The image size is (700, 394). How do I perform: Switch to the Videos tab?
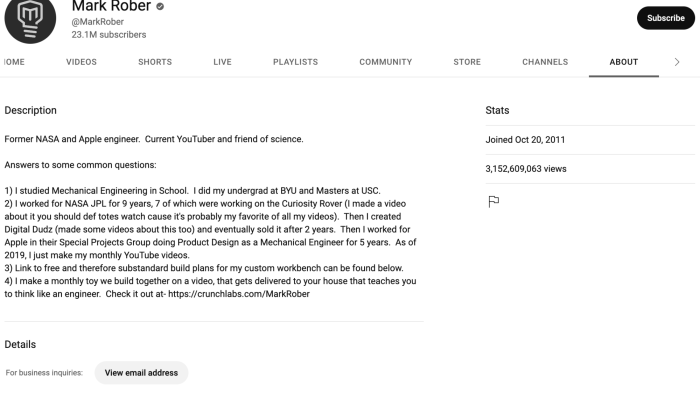click(x=81, y=62)
